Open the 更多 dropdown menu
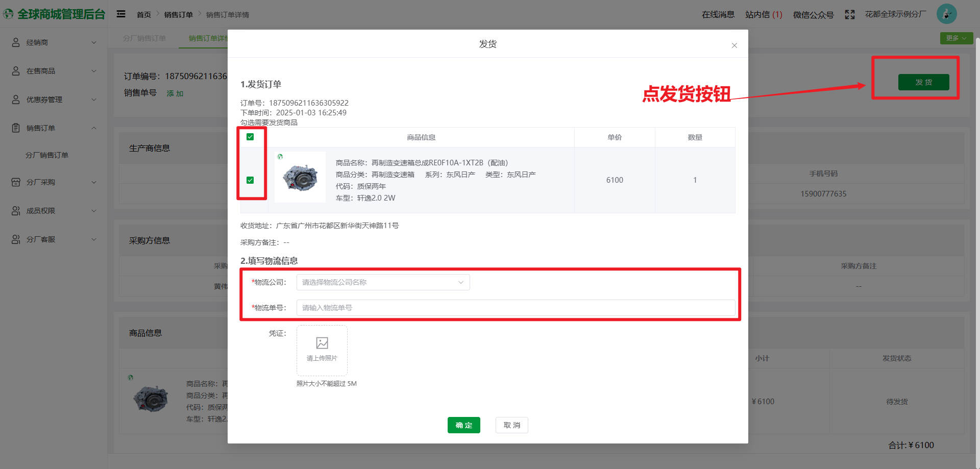980x469 pixels. point(955,38)
